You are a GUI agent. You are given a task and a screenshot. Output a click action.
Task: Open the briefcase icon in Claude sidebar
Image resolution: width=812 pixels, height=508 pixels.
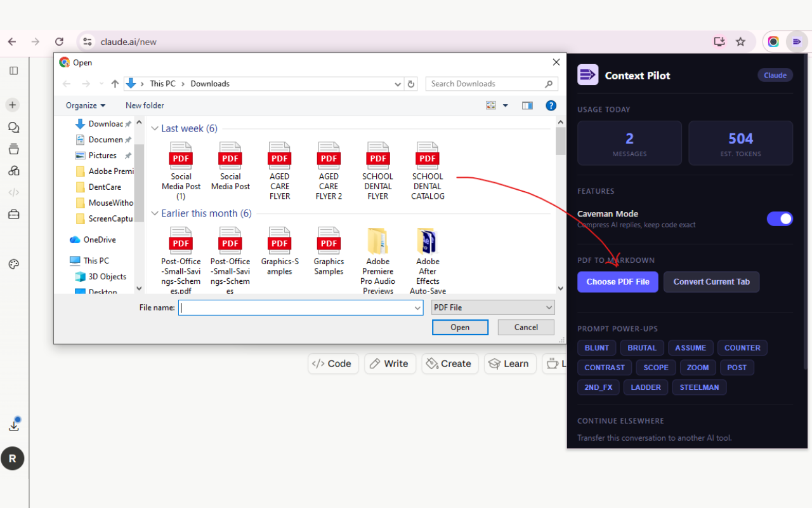[x=13, y=215]
